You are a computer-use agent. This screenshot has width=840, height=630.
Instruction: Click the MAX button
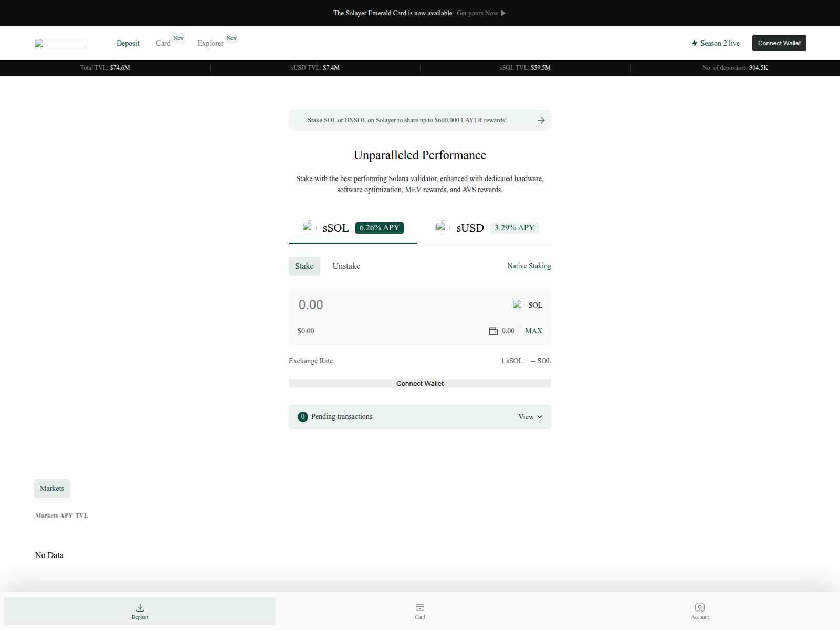[x=533, y=331]
